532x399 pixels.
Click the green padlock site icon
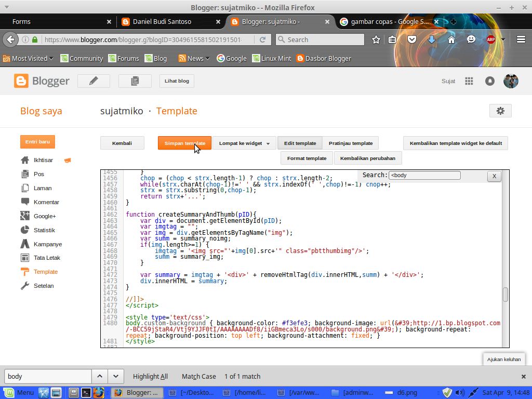(x=35, y=39)
